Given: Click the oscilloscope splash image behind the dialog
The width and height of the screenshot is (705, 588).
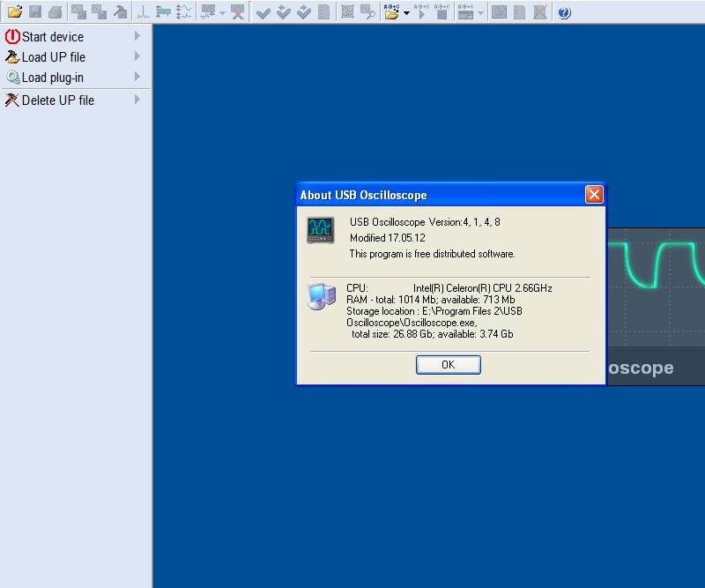Looking at the screenshot, I should pos(656,307).
